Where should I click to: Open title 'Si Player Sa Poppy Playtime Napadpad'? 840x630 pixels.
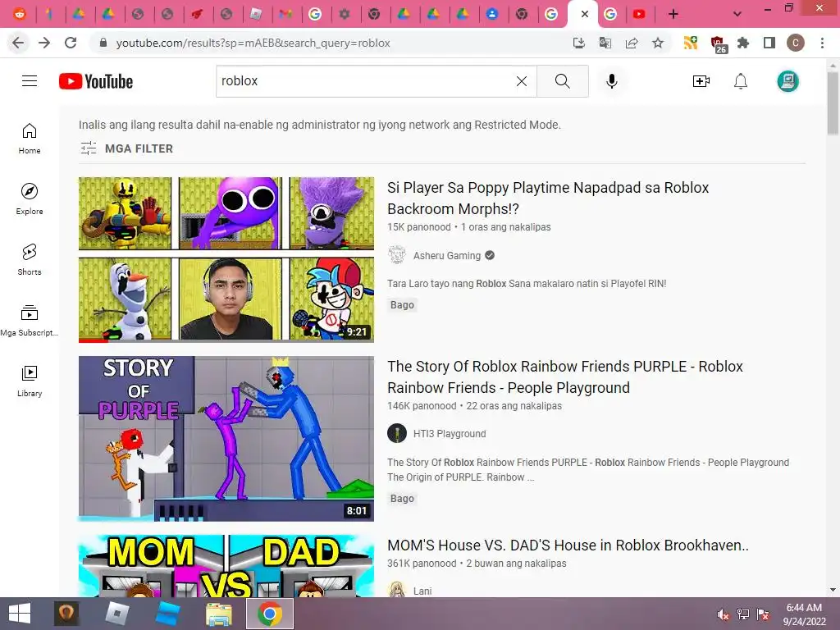click(x=548, y=199)
